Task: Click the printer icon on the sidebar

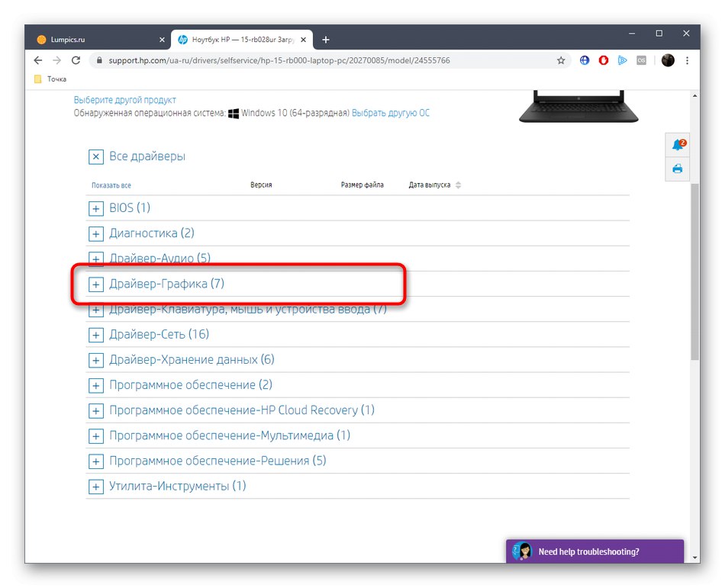Action: pyautogui.click(x=678, y=169)
